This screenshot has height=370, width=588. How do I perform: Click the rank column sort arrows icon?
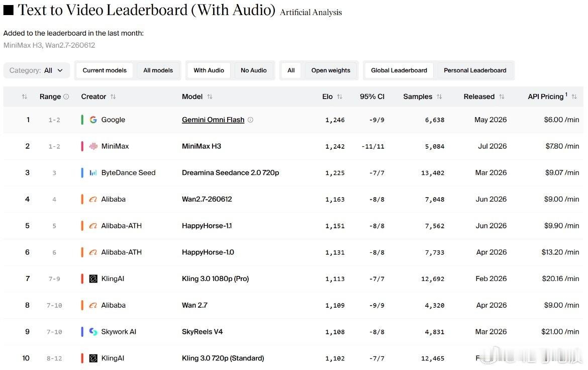pos(25,97)
